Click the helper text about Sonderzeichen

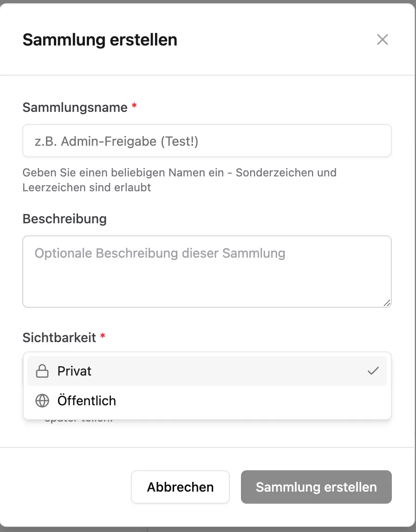(x=179, y=180)
